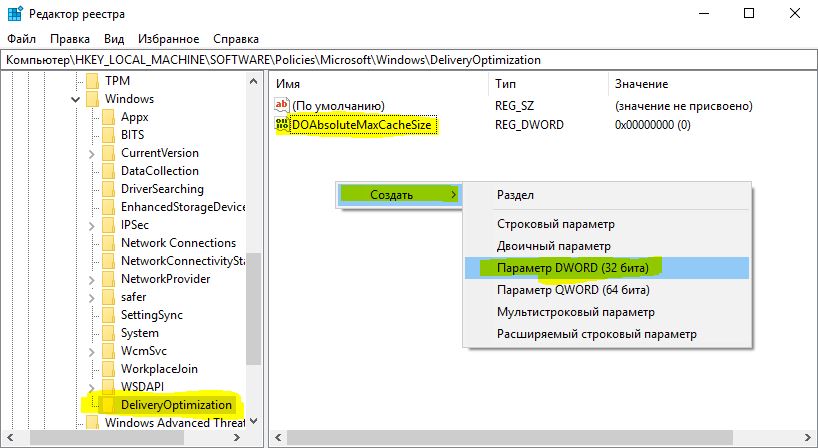Viewport: 818px width, 448px height.
Task: Click the SettingSync folder icon
Action: [x=109, y=314]
